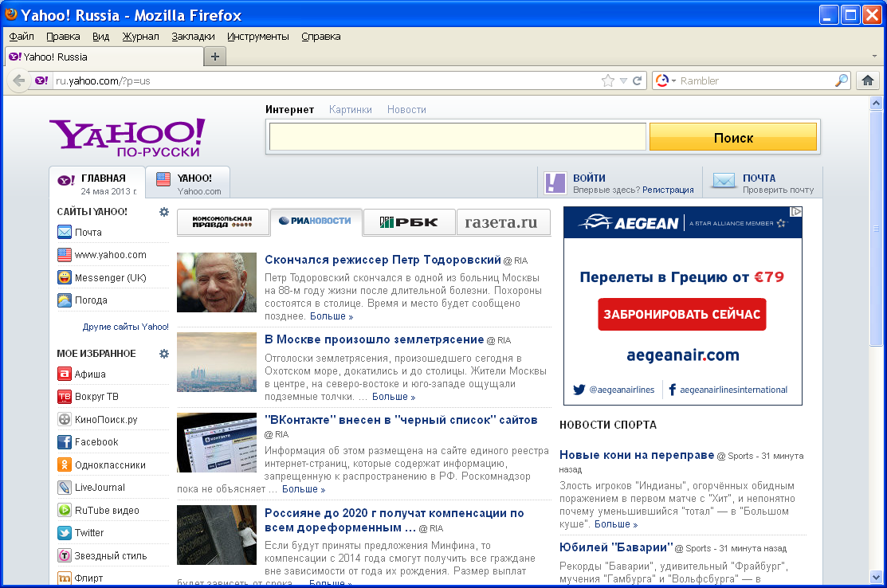Open the Инструменты menu
Screen dimensions: 887x588
pyautogui.click(x=258, y=36)
